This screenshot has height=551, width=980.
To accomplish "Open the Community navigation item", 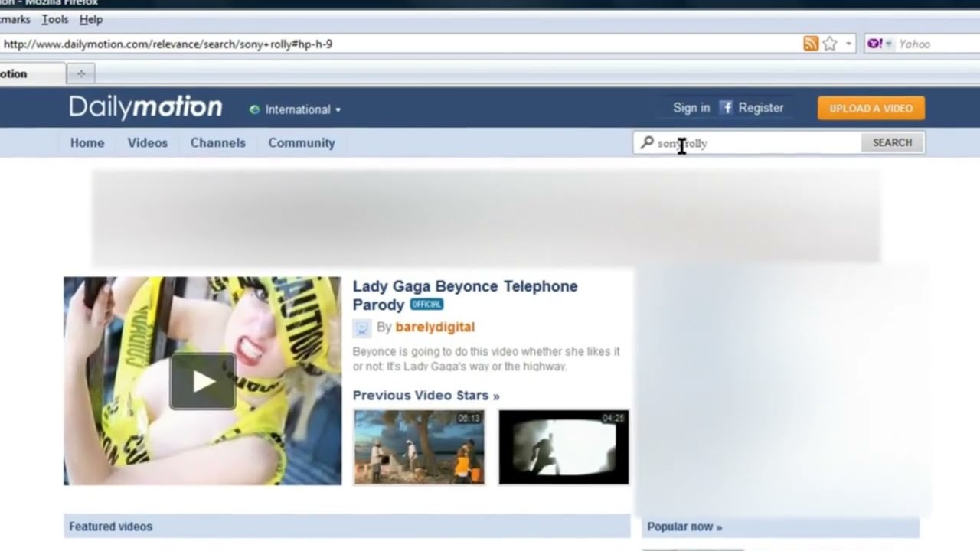I will 302,143.
